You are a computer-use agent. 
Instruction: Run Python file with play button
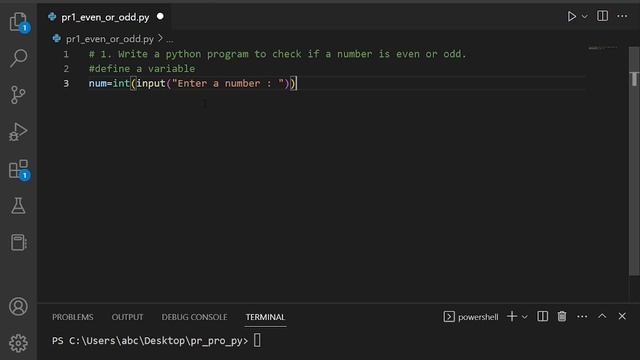(571, 16)
